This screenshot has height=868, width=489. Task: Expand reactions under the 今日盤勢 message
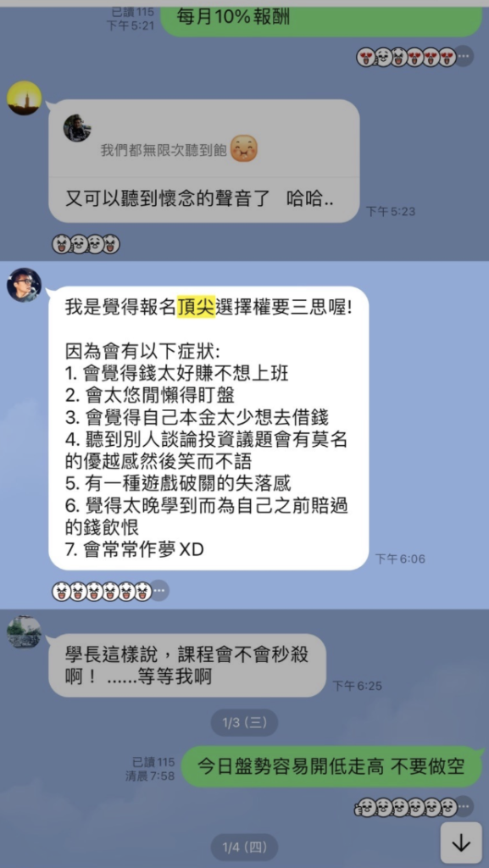(465, 807)
